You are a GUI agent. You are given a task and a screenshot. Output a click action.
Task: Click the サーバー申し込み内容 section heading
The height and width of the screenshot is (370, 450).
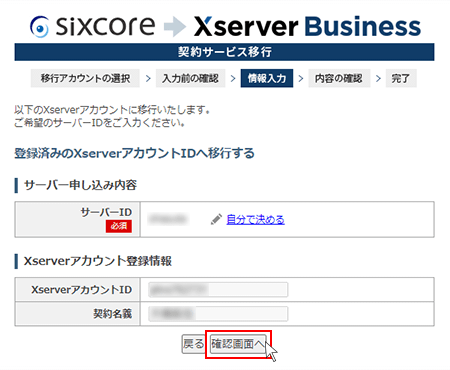coord(80,185)
